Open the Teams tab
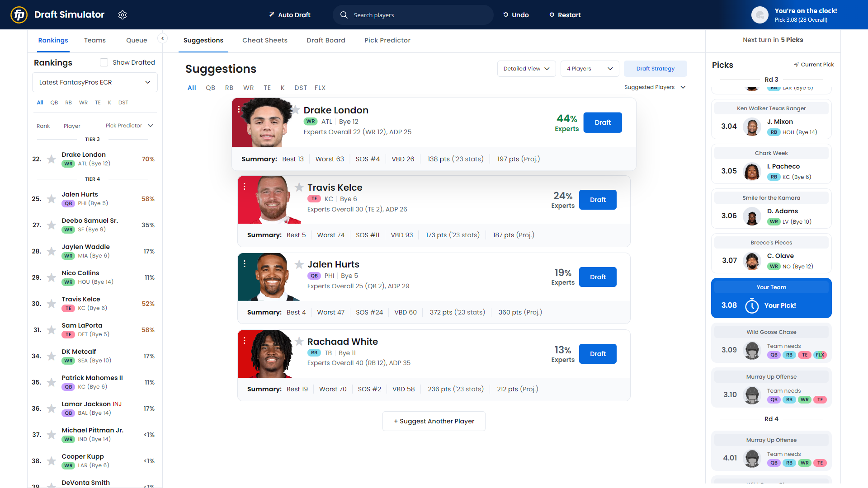 point(94,40)
